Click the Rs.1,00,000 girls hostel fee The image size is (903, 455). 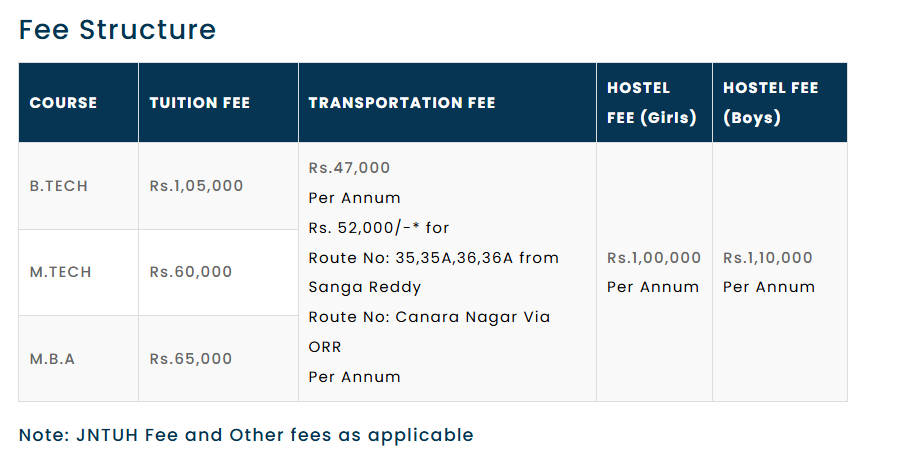point(654,258)
